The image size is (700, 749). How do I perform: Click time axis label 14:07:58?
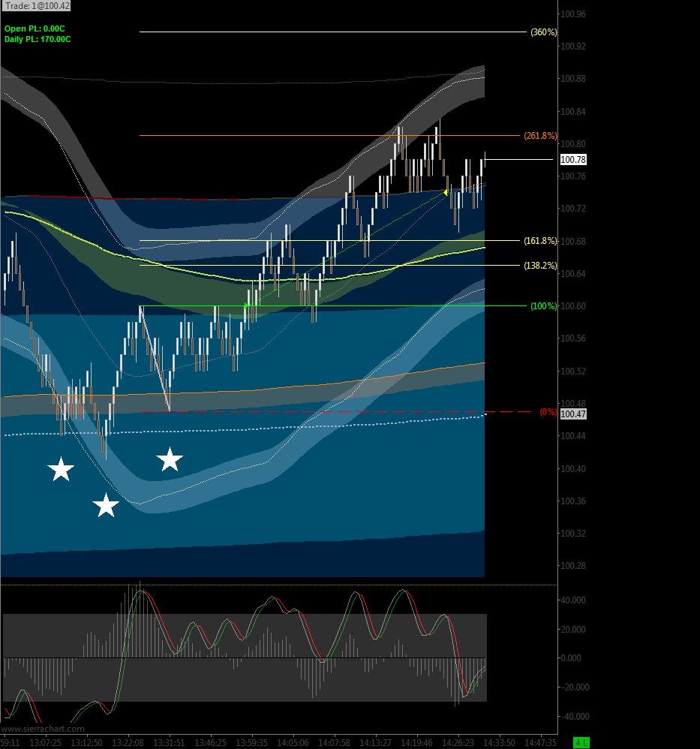tap(334, 743)
